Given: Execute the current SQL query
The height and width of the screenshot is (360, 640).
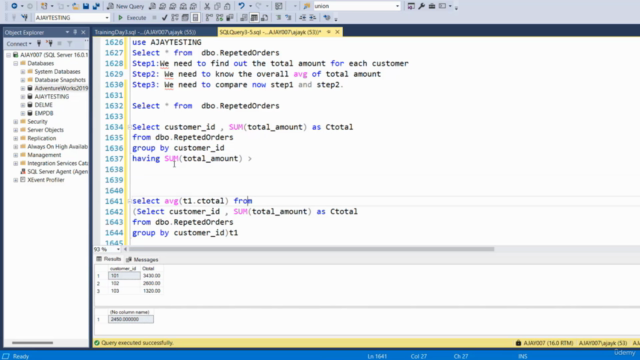Looking at the screenshot, I should coord(132,18).
